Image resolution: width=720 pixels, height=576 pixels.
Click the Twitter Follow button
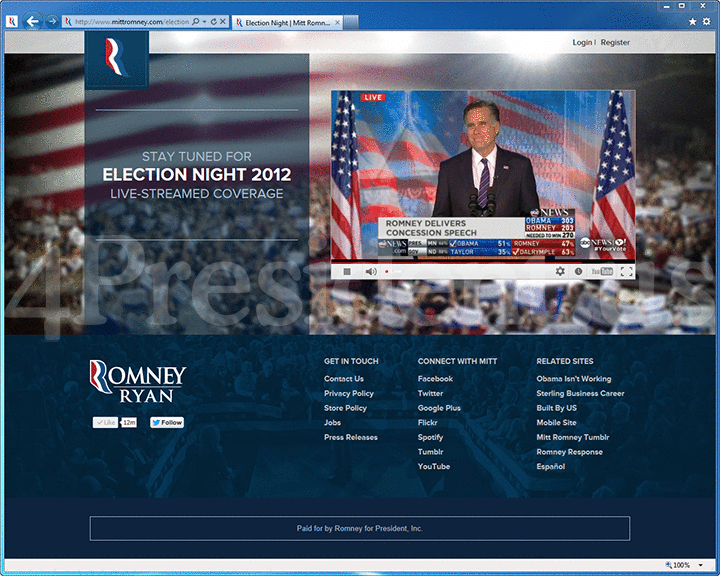pyautogui.click(x=167, y=423)
